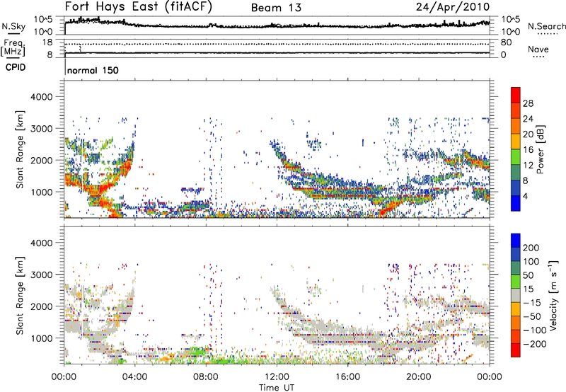Screen dimensions: 566x392
Task: Click the 'Velocity [m s-1]' colorbar label
Action: click(553, 295)
